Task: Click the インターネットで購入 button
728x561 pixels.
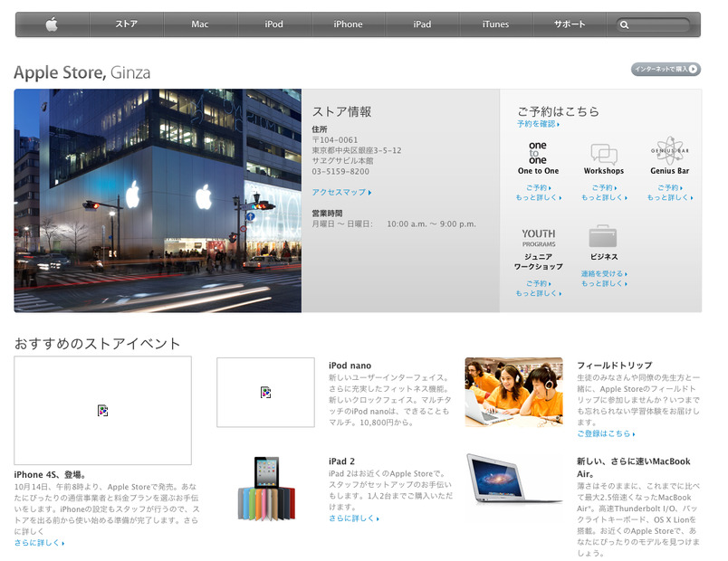Action: point(666,69)
